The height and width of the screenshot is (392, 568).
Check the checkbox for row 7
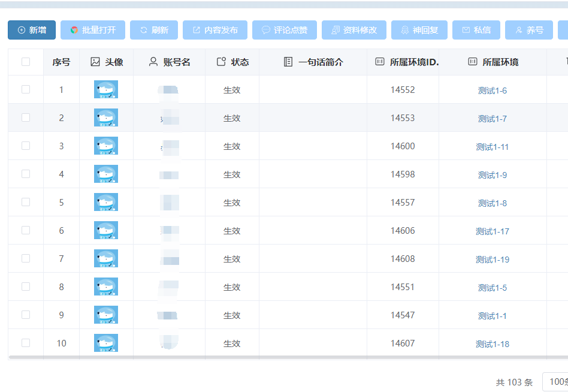tap(25, 259)
